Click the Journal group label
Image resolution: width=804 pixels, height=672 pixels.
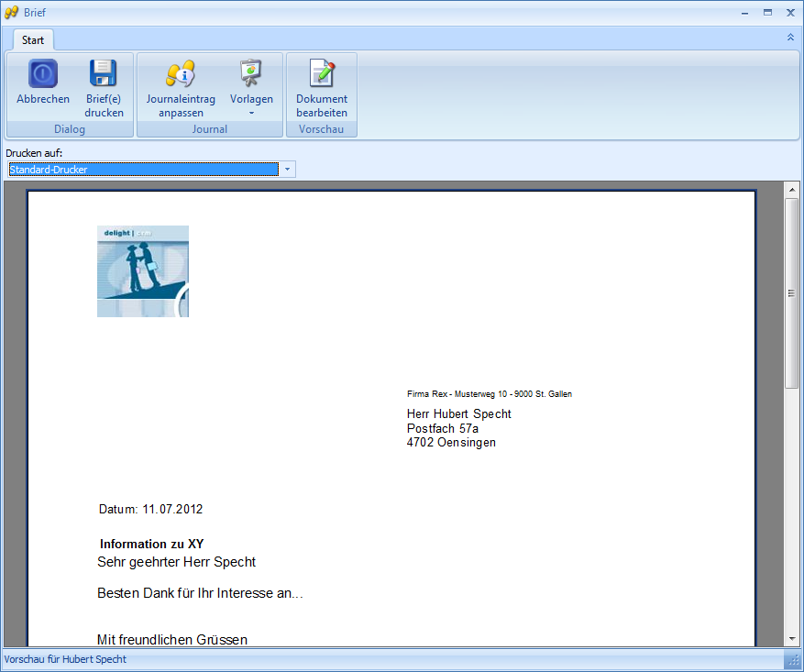pyautogui.click(x=209, y=129)
